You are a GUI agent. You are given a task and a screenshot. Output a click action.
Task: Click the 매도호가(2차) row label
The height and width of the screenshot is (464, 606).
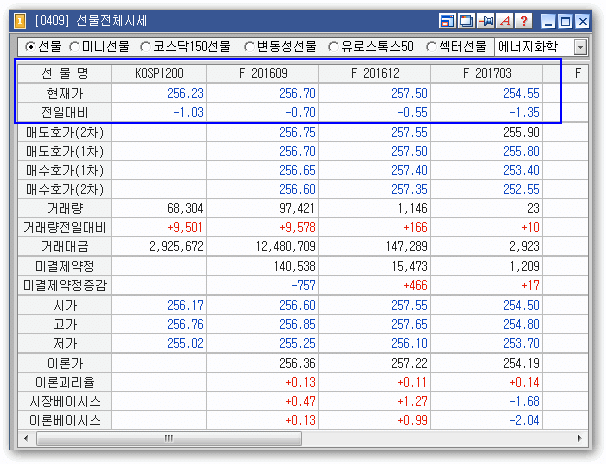point(65,133)
